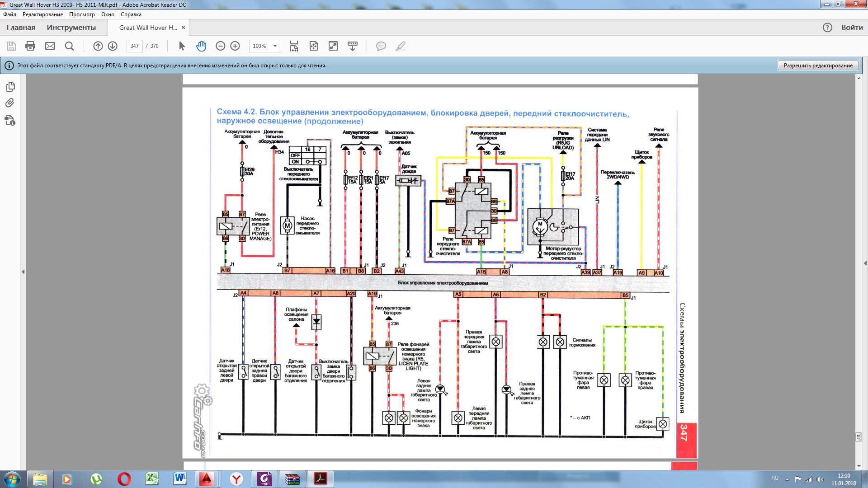This screenshot has height=488, width=868.
Task: Click the page number input field 347
Action: [135, 46]
